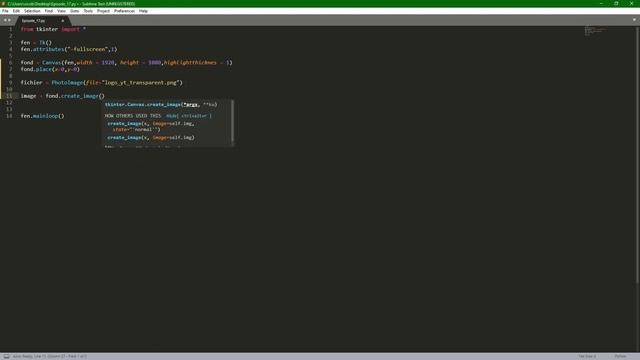This screenshot has width=640, height=360.
Task: Click 'highlightthickness' parameter on line 6
Action: click(x=190, y=62)
